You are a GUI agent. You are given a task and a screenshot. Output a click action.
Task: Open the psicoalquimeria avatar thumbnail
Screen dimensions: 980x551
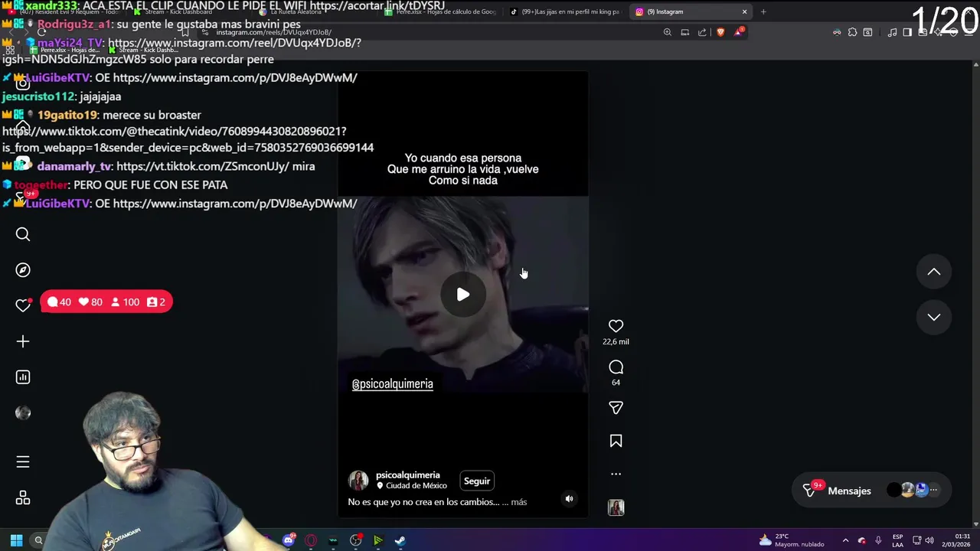(358, 481)
